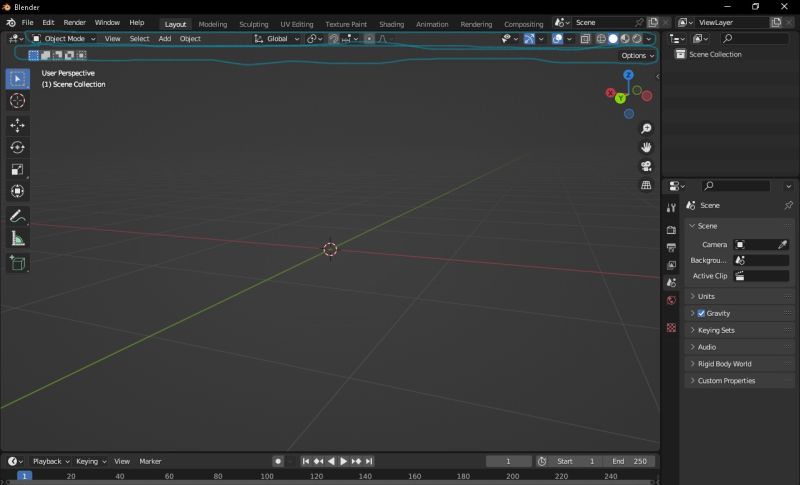Screen dimensions: 800x485
Task: Open the Object Mode dropdown
Action: click(x=64, y=39)
